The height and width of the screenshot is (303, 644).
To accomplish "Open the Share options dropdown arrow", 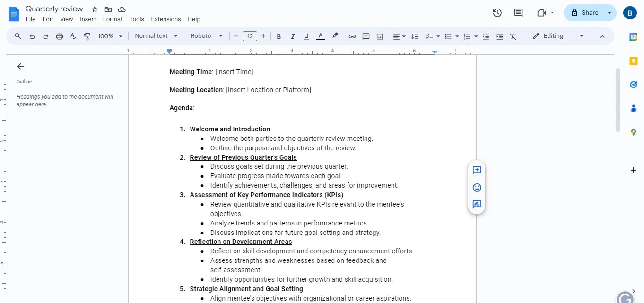I will tap(609, 13).
